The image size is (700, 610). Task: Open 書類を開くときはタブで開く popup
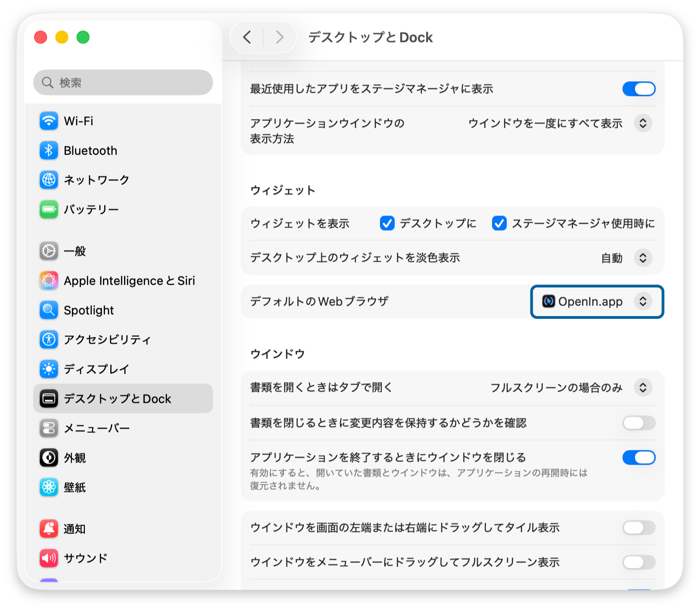(x=643, y=388)
